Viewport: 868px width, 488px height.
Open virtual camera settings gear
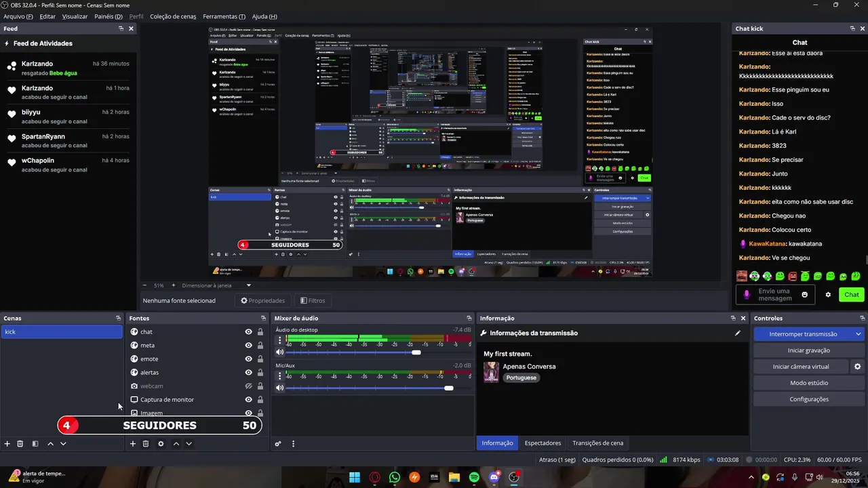click(857, 367)
